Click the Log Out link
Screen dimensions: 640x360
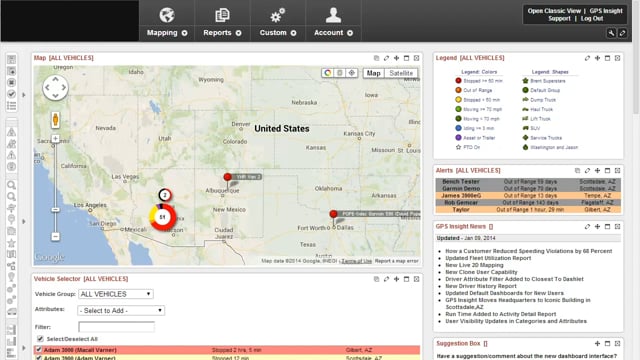coord(592,19)
